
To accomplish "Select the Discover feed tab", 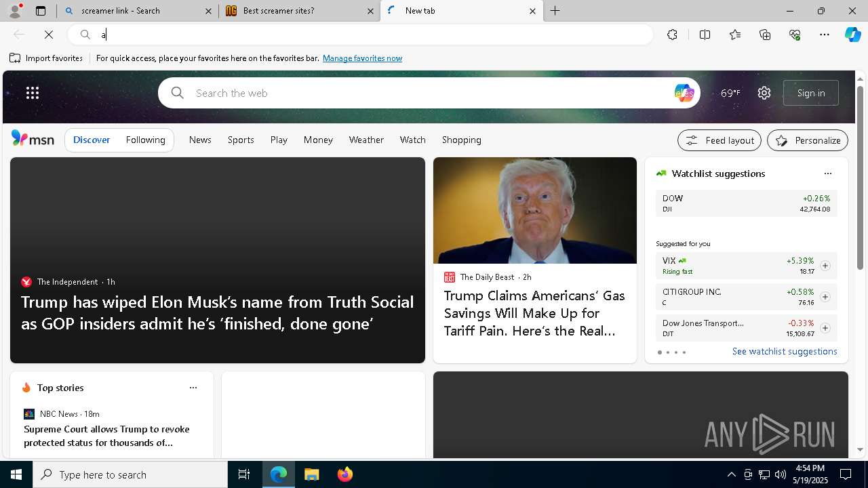I will 92,140.
